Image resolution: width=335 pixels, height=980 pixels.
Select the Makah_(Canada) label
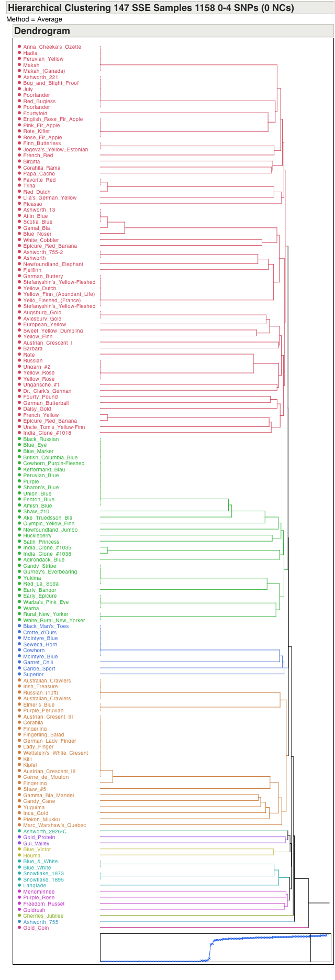[x=44, y=71]
